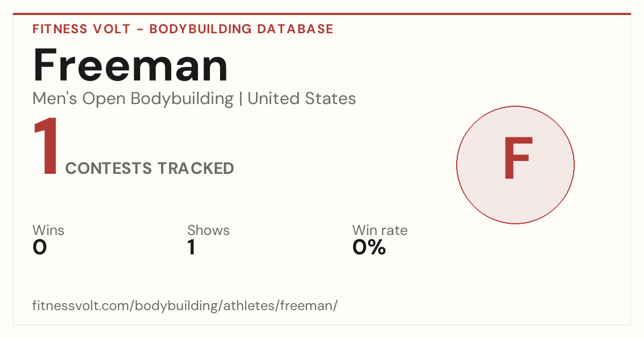Click the United States country label
This screenshot has width=644, height=338.
pyautogui.click(x=302, y=99)
